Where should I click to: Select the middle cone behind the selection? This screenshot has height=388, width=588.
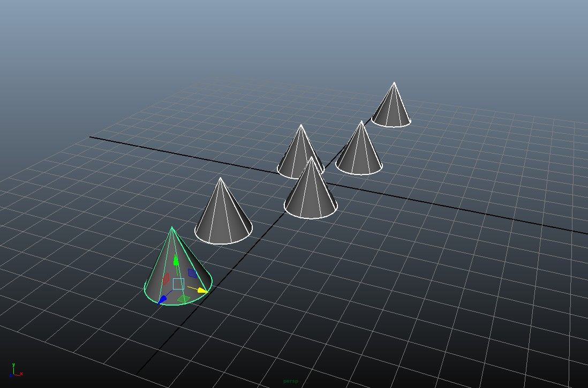(x=300, y=155)
